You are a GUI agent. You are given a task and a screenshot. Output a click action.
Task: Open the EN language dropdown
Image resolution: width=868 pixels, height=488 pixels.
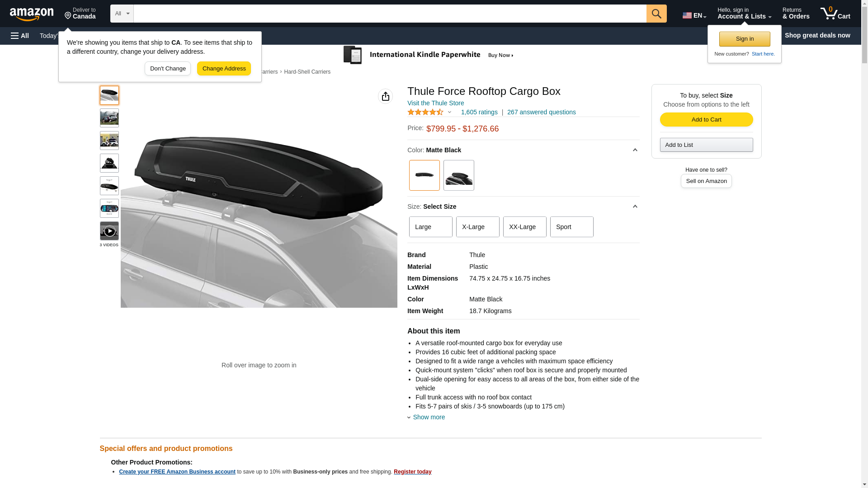coord(694,15)
